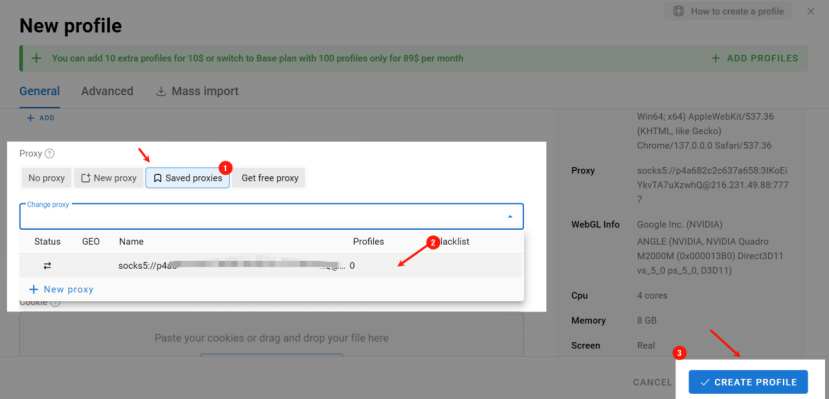Click the CREATE PROFILE button
829x399 pixels.
pyautogui.click(x=748, y=382)
